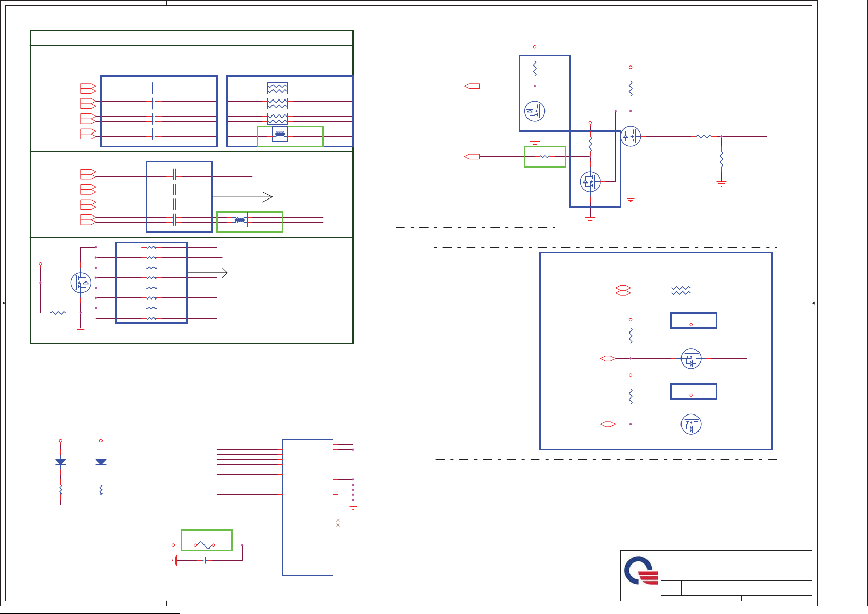The height and width of the screenshot is (614, 868).
Task: Click the pull-up resistor beside the upper dashed-section MOSFET
Action: [631, 336]
